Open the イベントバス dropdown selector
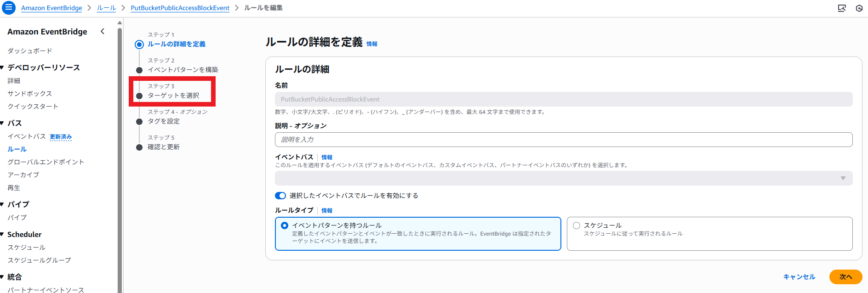 point(563,178)
